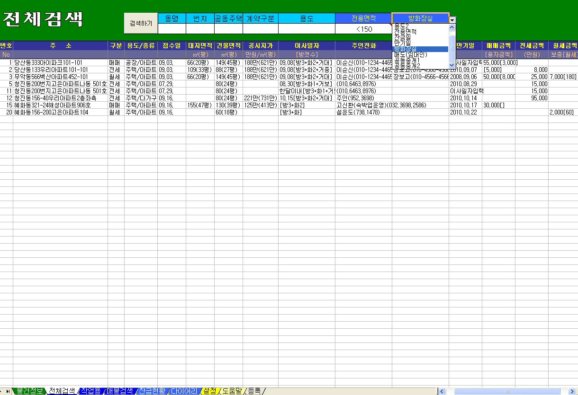The height and width of the screenshot is (395, 578).
Task: Click the 전용면적 filter cell containing <150
Action: (x=363, y=29)
